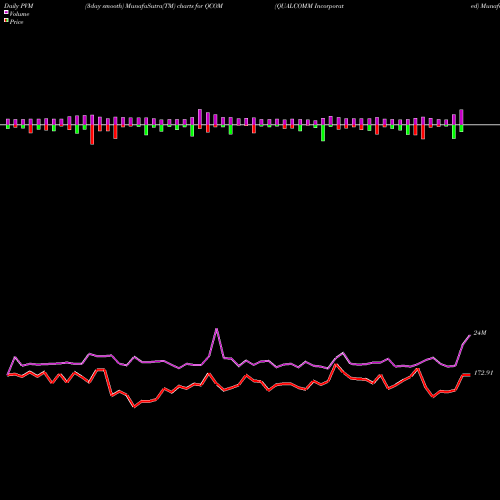Click the '24M' volume value label

coord(480,333)
